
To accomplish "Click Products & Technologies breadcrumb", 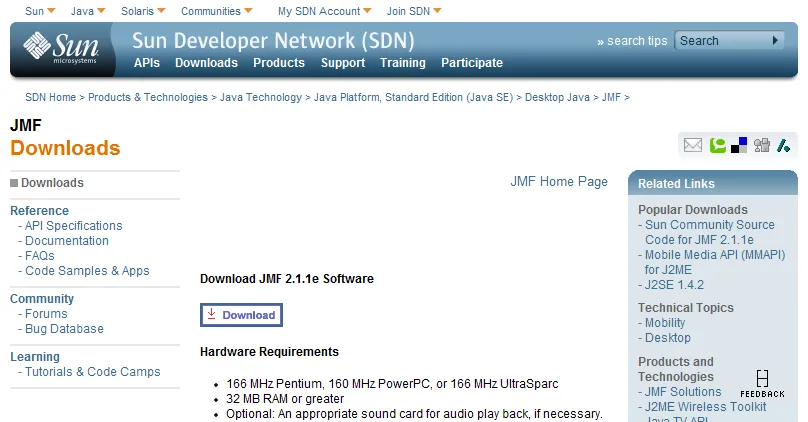I will click(x=148, y=97).
